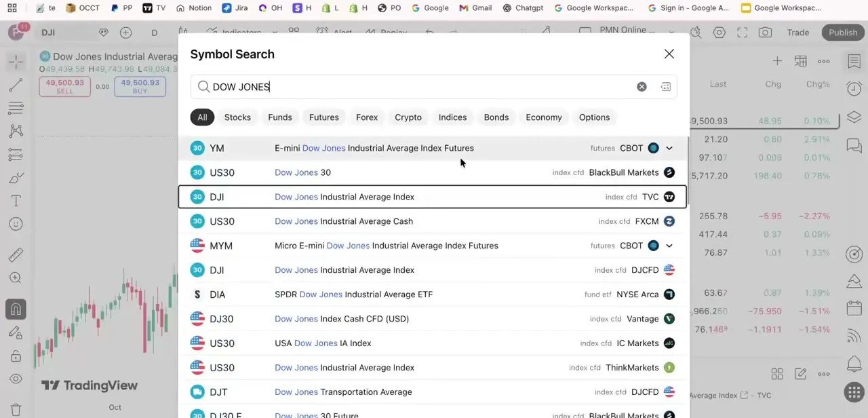Switch to the Forex filter

point(367,117)
